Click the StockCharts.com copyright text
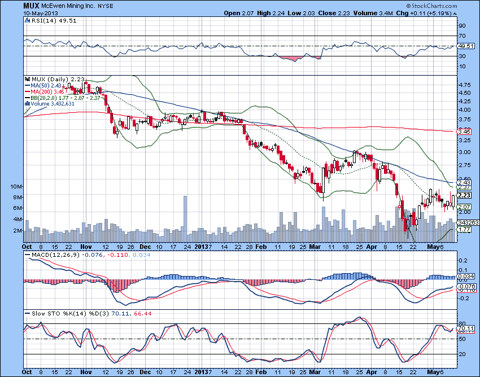 pos(432,6)
